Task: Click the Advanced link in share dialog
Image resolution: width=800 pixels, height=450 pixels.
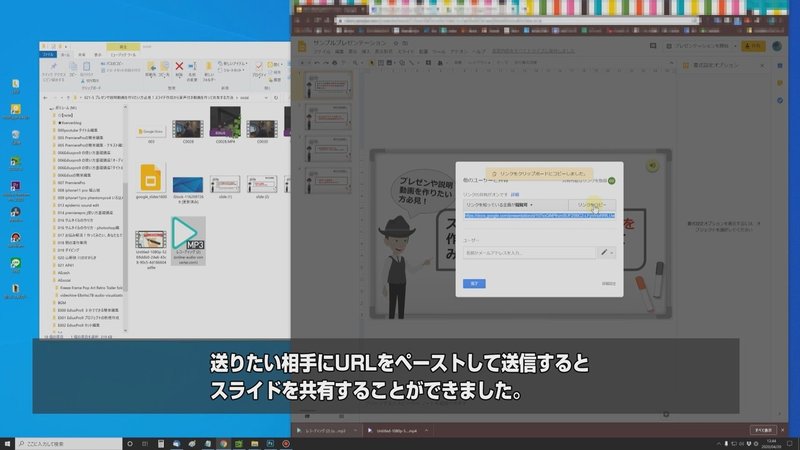Action: 608,284
